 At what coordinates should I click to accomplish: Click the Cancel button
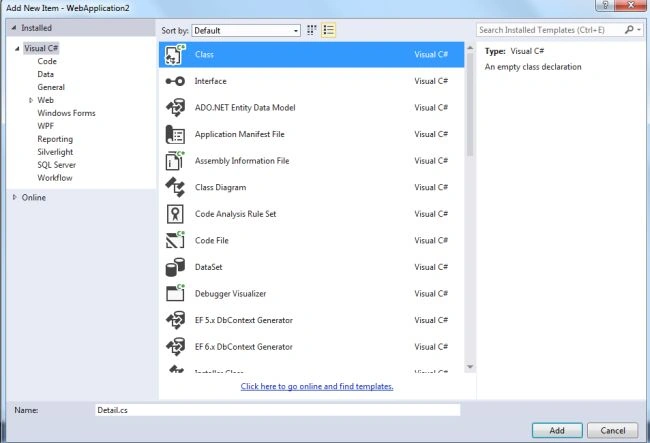pos(613,430)
